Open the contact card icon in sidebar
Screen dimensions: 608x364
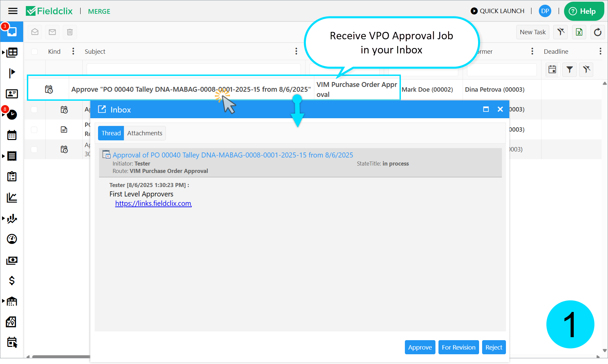(12, 94)
